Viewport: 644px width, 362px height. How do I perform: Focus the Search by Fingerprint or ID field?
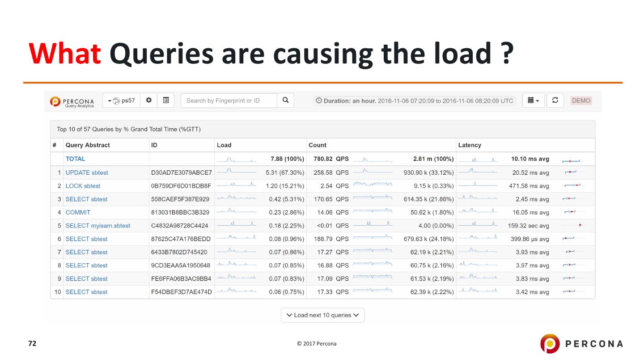pyautogui.click(x=229, y=101)
